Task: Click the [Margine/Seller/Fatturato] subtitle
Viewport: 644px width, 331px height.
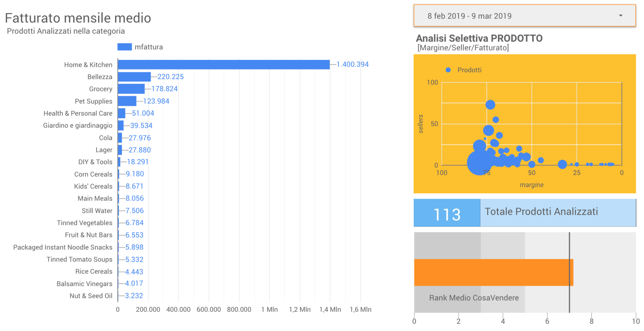Action: [463, 48]
